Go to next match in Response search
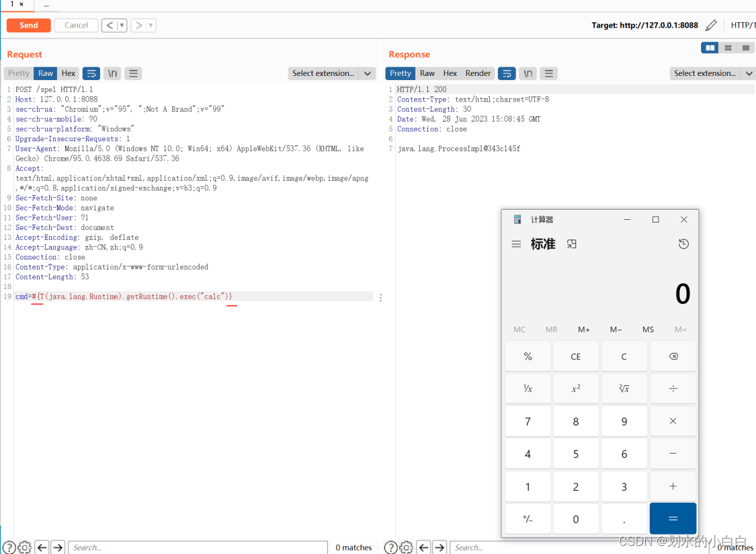 point(439,547)
